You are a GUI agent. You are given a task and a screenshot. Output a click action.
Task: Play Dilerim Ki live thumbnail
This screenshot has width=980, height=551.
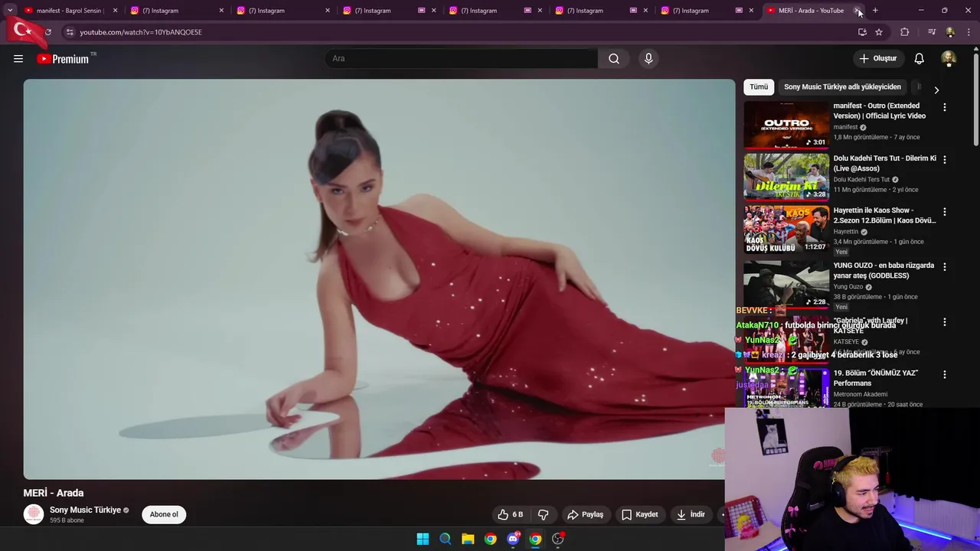[x=786, y=177]
